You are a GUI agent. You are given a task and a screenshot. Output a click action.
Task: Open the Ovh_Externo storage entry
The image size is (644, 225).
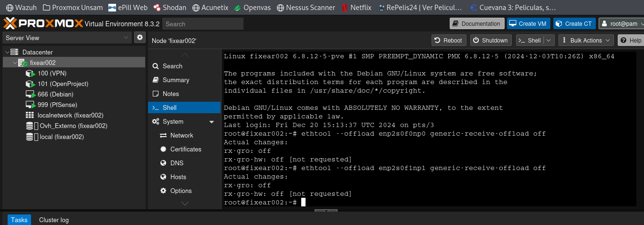coord(73,126)
